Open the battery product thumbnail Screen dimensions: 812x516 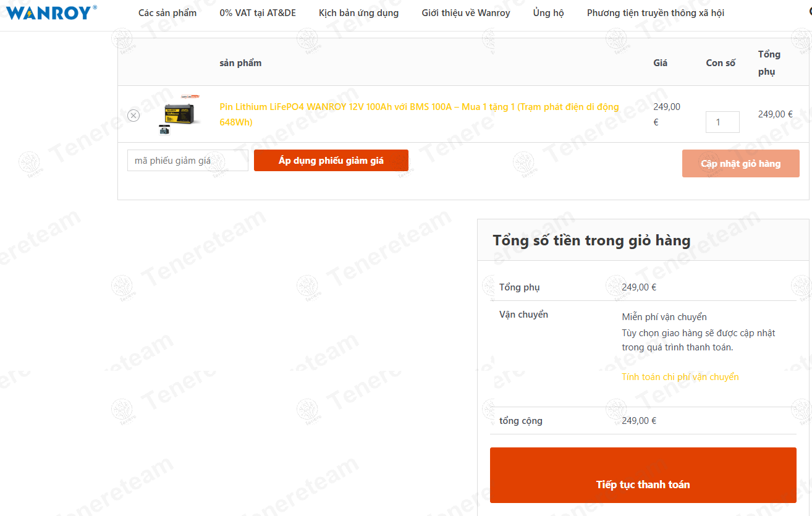[180, 114]
